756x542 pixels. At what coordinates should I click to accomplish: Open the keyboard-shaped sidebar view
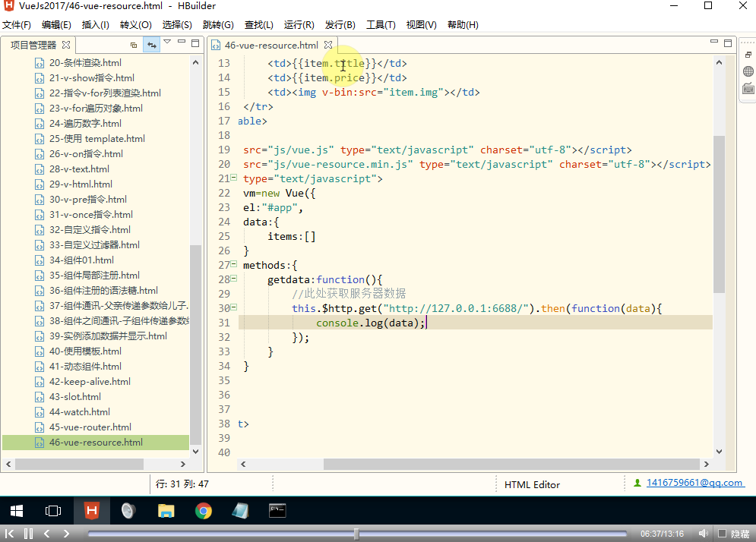coord(748,89)
